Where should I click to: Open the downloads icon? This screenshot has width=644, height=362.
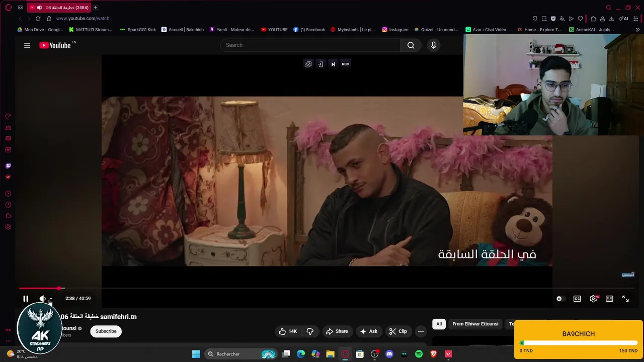coord(611,19)
